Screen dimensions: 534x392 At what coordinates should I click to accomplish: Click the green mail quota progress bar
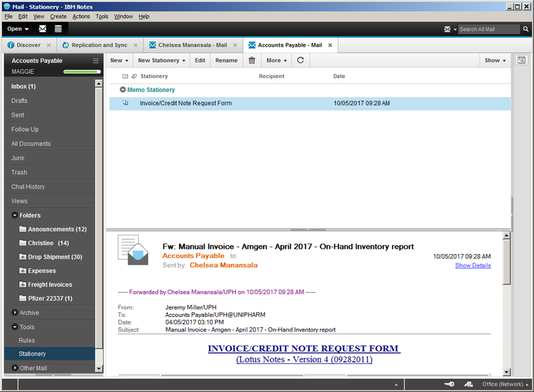[x=82, y=71]
